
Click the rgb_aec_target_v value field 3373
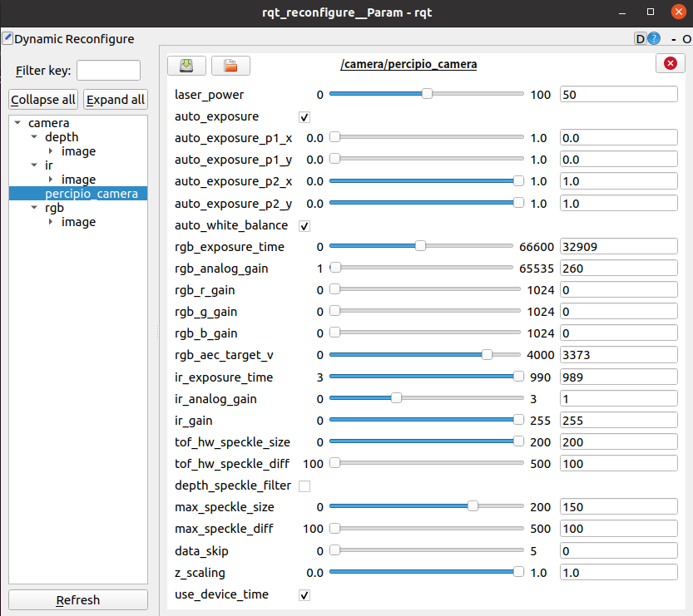point(618,354)
